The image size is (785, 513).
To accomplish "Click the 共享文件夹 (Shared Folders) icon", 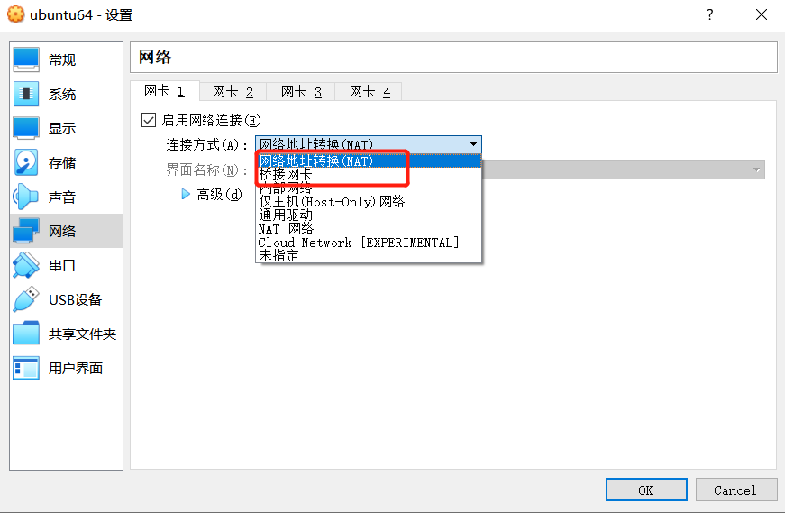I will [x=25, y=333].
